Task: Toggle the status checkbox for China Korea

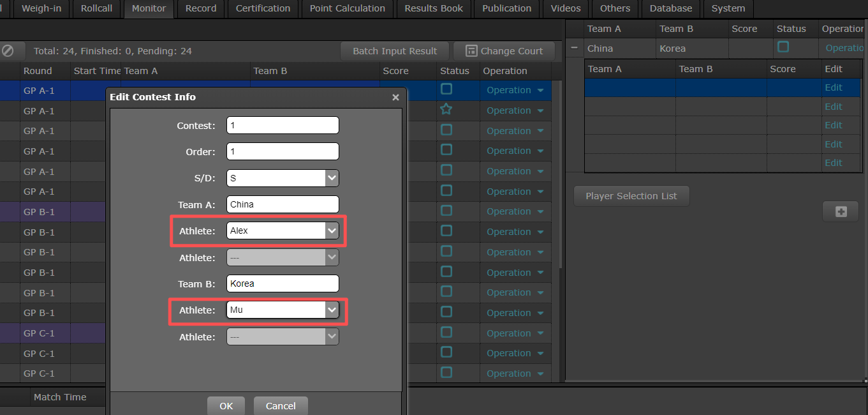Action: [783, 47]
